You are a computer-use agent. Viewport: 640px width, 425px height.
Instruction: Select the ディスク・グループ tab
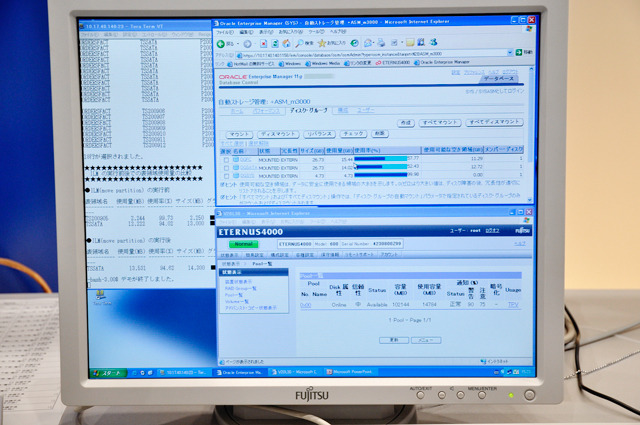(x=309, y=110)
